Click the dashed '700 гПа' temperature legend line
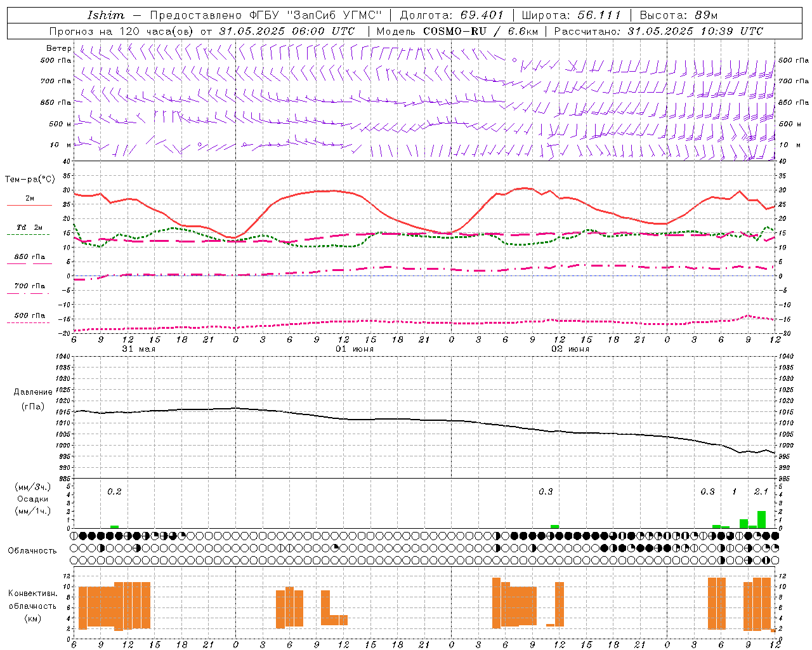The width and height of the screenshot is (812, 650). pos(28,293)
